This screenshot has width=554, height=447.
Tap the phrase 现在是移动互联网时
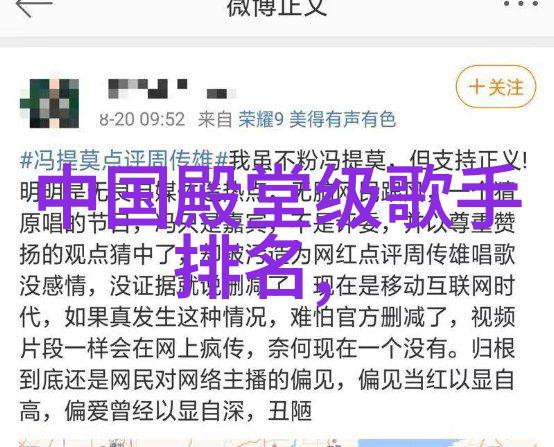(415, 286)
